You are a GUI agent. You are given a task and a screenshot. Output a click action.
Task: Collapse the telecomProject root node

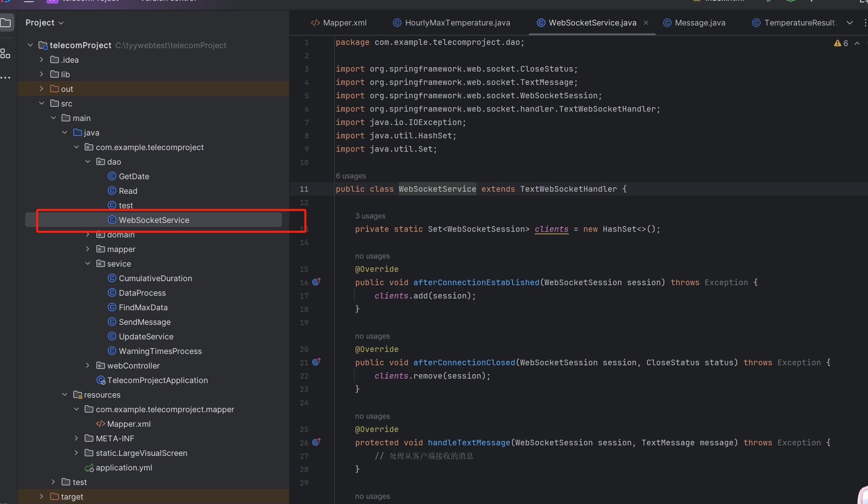[x=30, y=45]
